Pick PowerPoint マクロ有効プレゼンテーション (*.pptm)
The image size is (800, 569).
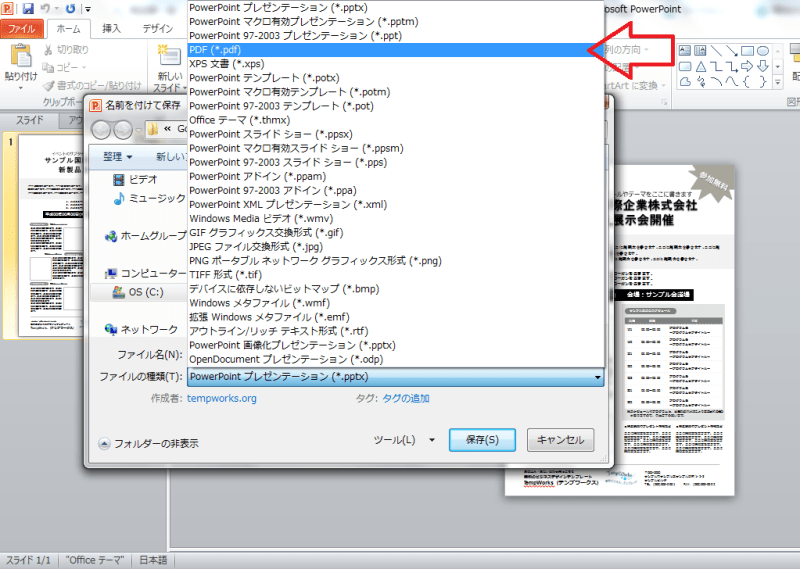pyautogui.click(x=396, y=21)
